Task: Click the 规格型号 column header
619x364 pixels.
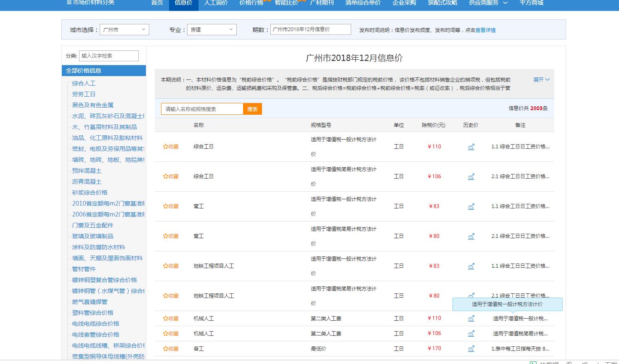Action: click(321, 125)
